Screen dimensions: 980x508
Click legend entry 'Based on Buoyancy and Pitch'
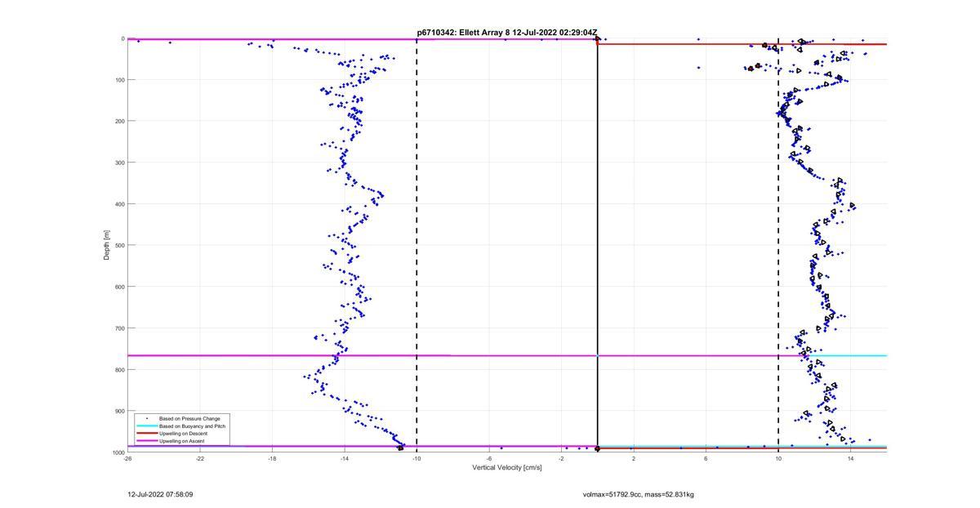pyautogui.click(x=192, y=426)
